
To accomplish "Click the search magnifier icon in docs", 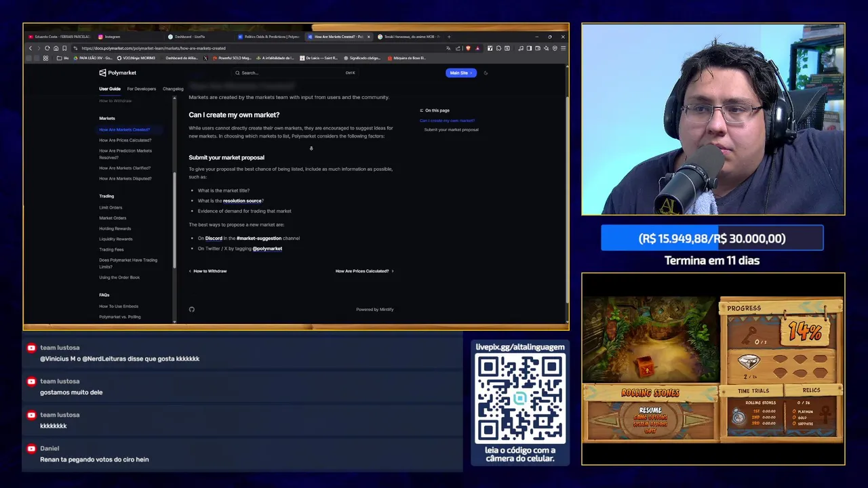I will point(238,73).
